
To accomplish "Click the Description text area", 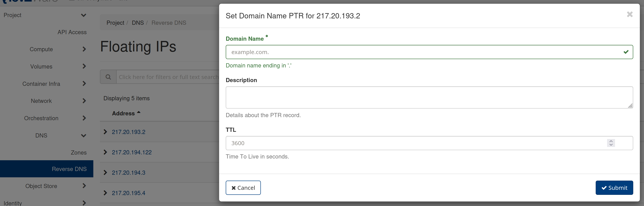I will click(429, 97).
